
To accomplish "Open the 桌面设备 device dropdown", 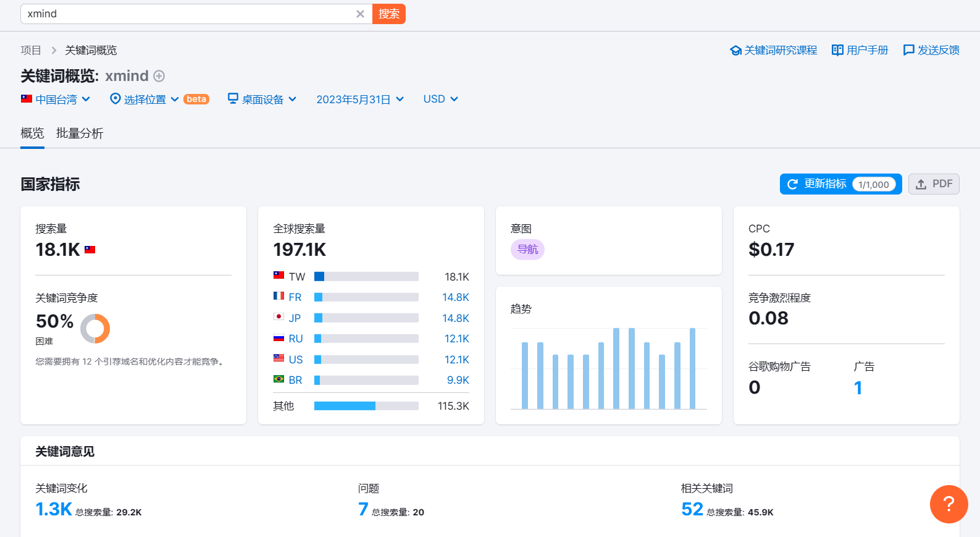I will 262,99.
